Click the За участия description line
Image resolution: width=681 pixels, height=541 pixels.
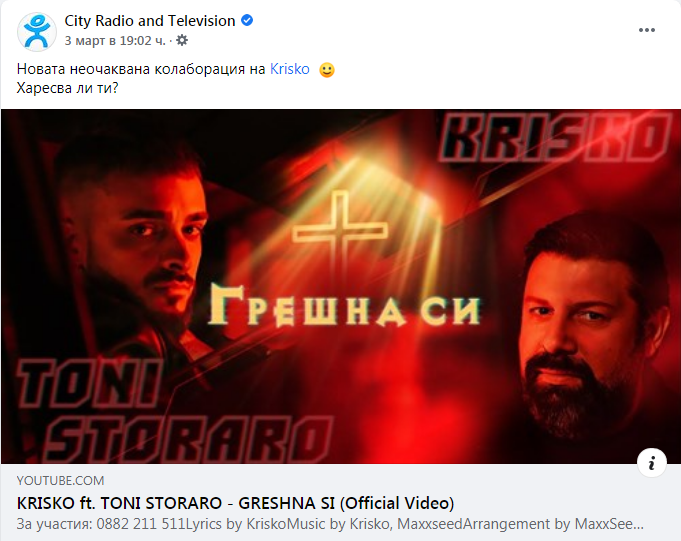(x=330, y=524)
